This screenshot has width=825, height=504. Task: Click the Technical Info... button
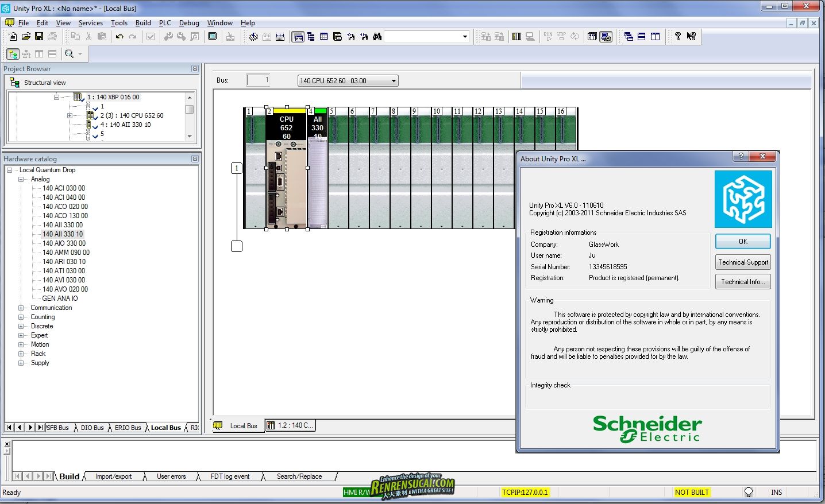(x=743, y=282)
